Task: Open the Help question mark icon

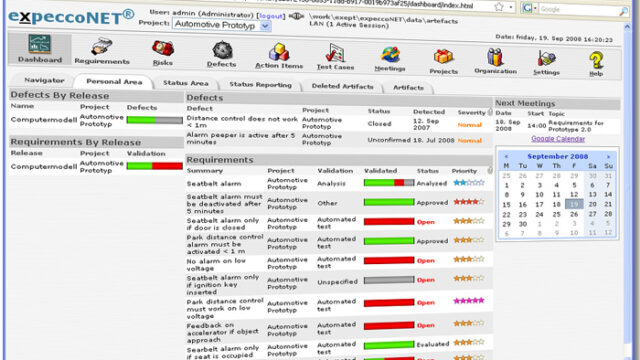Action: coord(596,60)
